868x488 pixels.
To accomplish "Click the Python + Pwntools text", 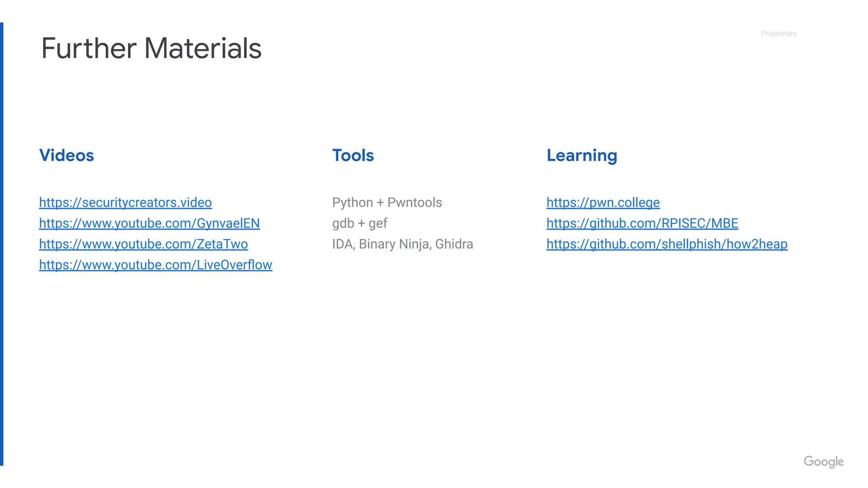I will 387,202.
